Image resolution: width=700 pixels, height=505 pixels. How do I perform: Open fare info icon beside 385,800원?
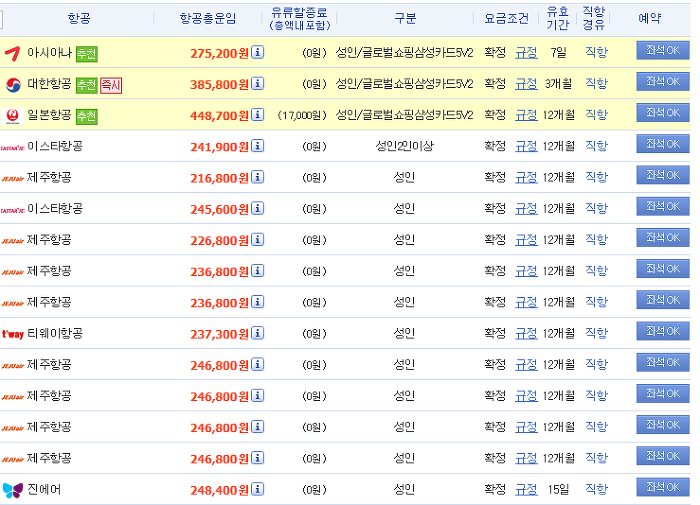click(258, 83)
